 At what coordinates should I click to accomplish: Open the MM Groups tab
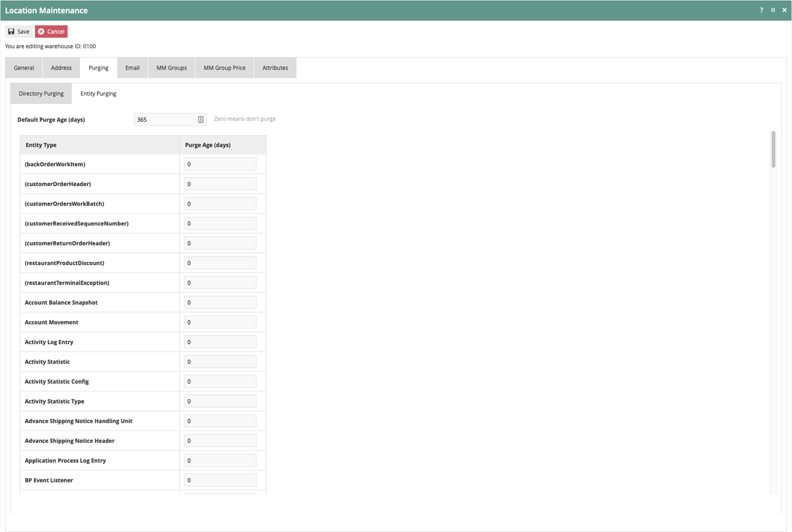click(172, 68)
